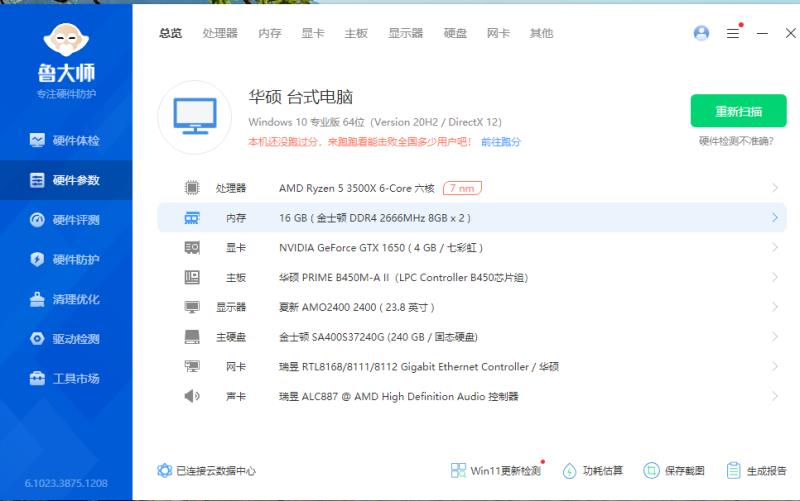Switch to the 显卡 tab
Image resolution: width=800 pixels, height=501 pixels.
pyautogui.click(x=313, y=33)
